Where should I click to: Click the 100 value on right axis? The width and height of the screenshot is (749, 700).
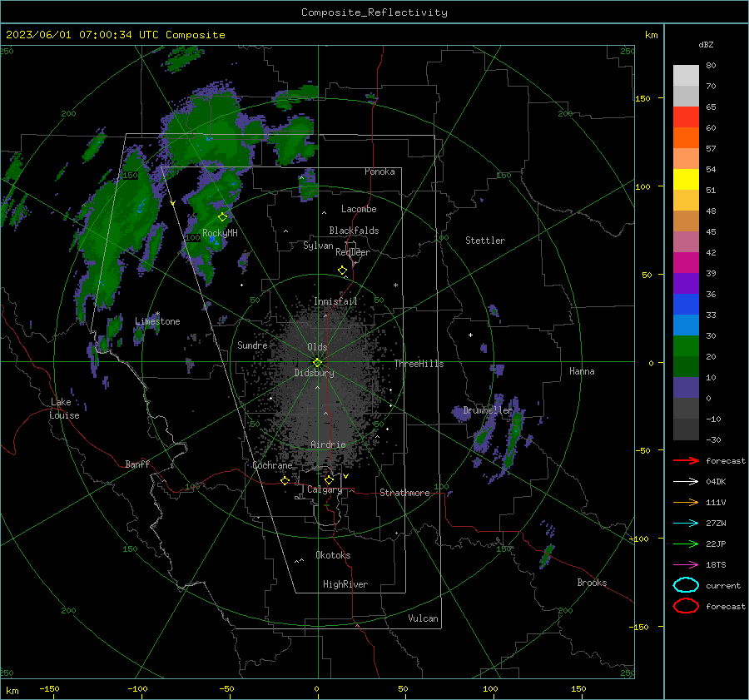[x=642, y=186]
